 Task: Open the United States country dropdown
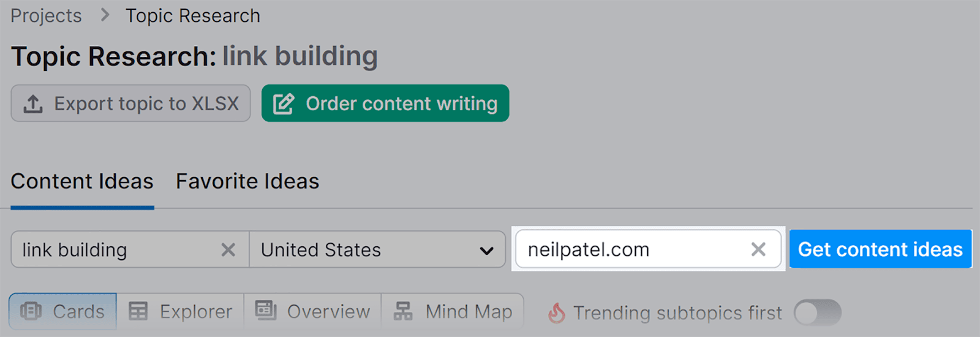[376, 250]
